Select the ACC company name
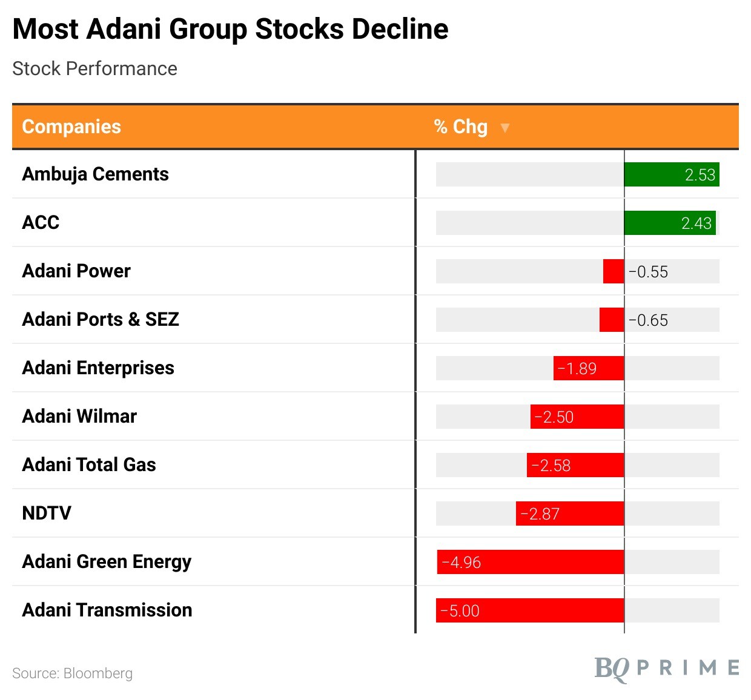751x700 pixels. pyautogui.click(x=41, y=223)
